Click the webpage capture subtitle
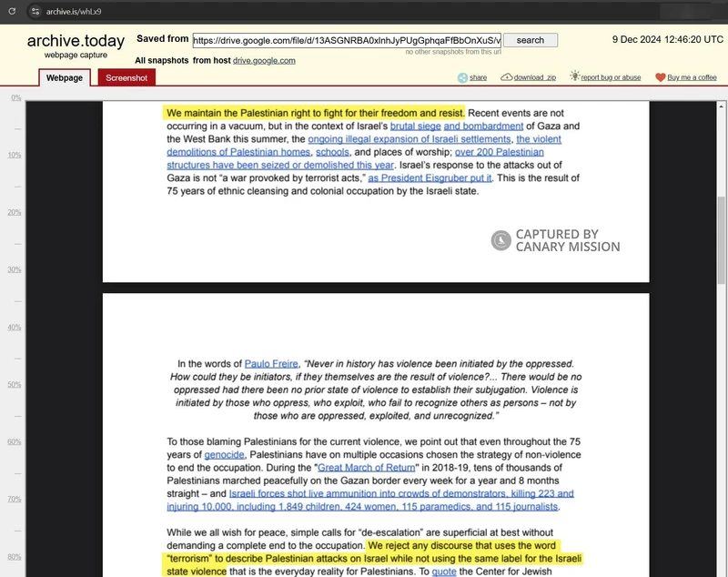Screen dimensions: 728x577 pyautogui.click(x=76, y=55)
